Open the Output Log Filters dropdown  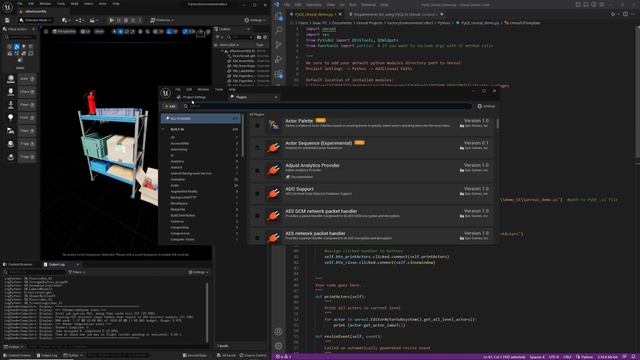click(76, 272)
